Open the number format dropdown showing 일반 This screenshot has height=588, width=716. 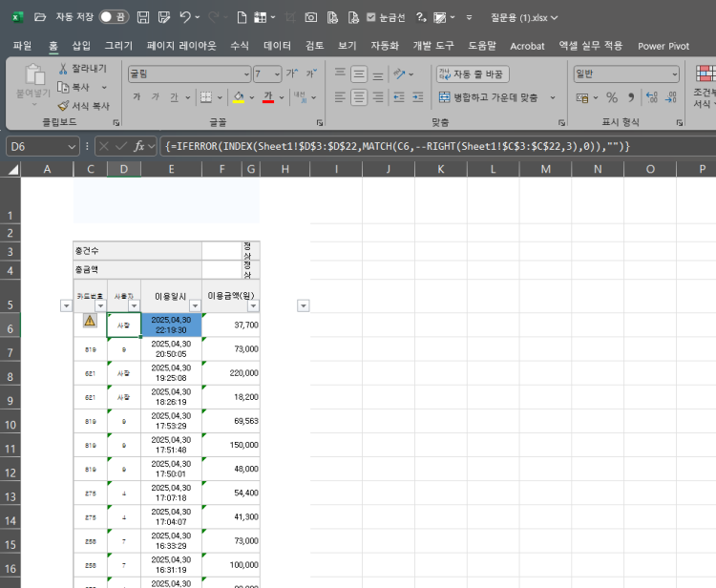pyautogui.click(x=674, y=73)
